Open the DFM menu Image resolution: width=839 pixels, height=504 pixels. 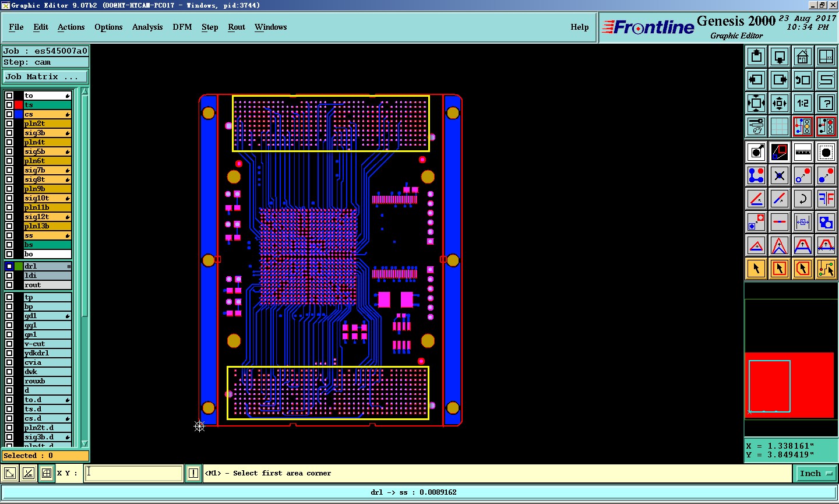click(182, 27)
